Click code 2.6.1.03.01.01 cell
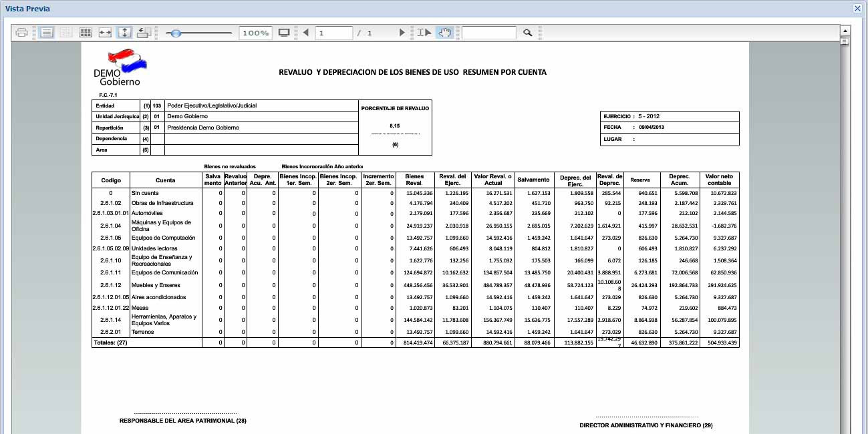Image resolution: width=868 pixels, height=434 pixels. 111,213
